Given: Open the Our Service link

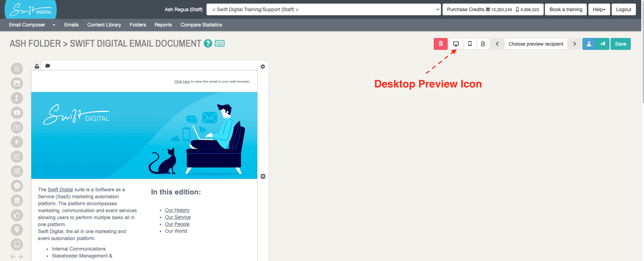Looking at the screenshot, I should (178, 217).
